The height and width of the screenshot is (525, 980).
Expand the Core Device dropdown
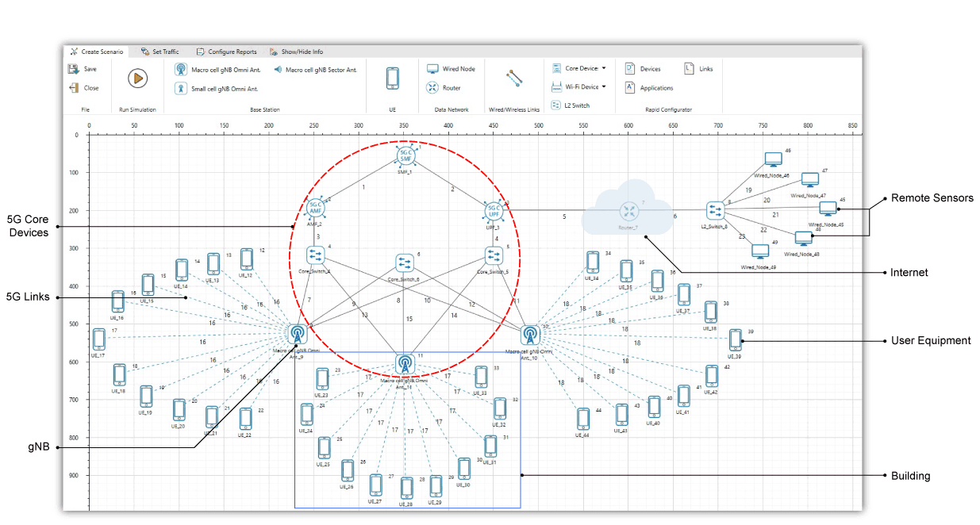tap(579, 68)
